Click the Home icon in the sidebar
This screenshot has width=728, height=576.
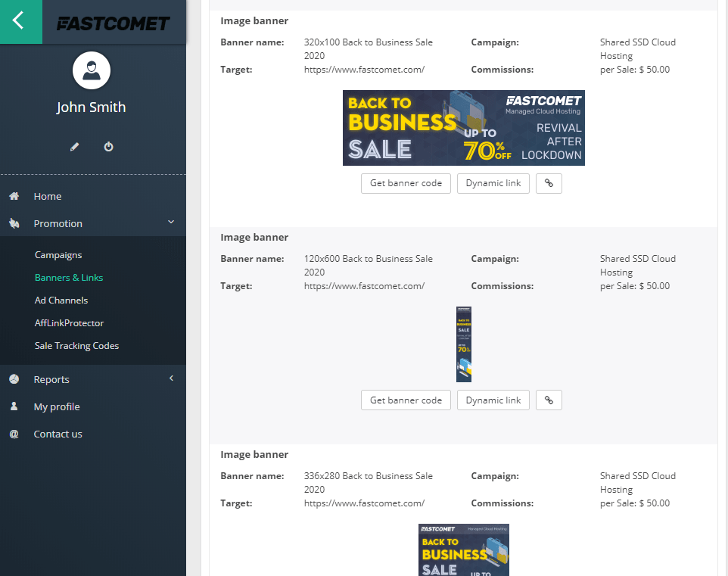[x=14, y=196]
